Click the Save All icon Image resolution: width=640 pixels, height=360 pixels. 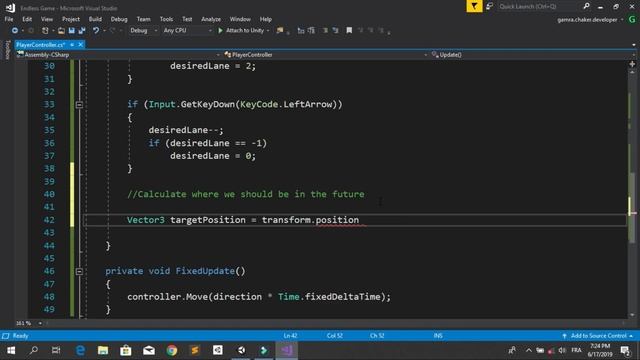tap(82, 30)
